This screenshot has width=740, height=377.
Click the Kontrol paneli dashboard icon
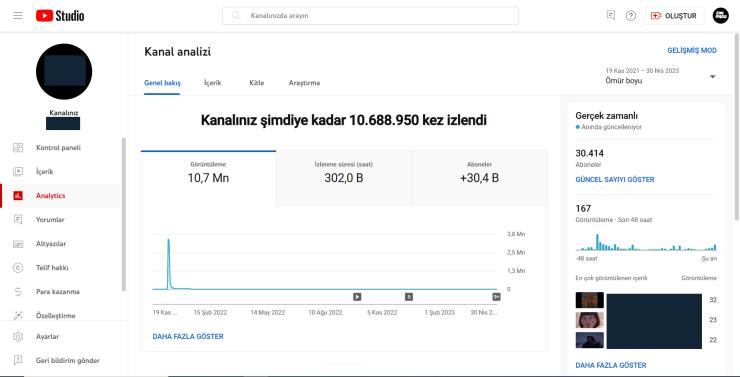tap(18, 148)
